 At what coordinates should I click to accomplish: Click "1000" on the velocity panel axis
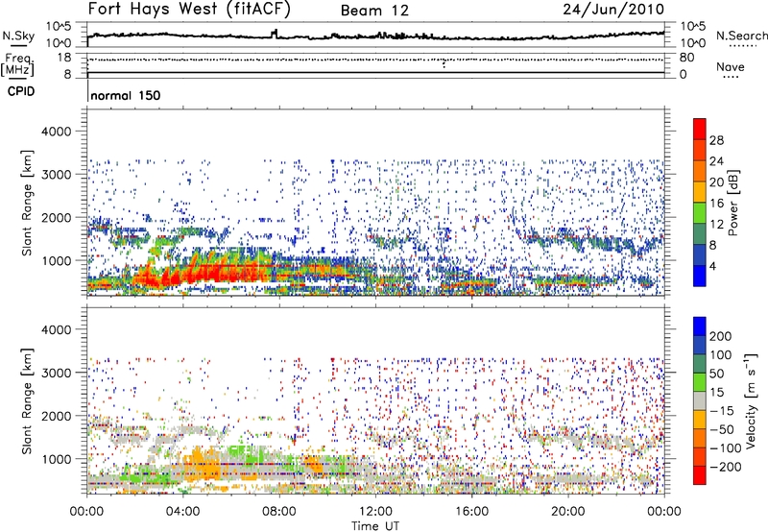tap(57, 459)
